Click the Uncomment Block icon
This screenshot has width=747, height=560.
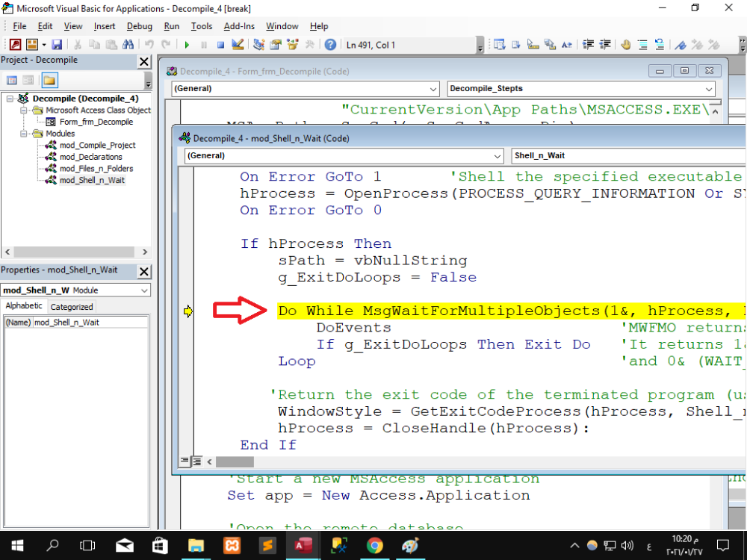[660, 45]
